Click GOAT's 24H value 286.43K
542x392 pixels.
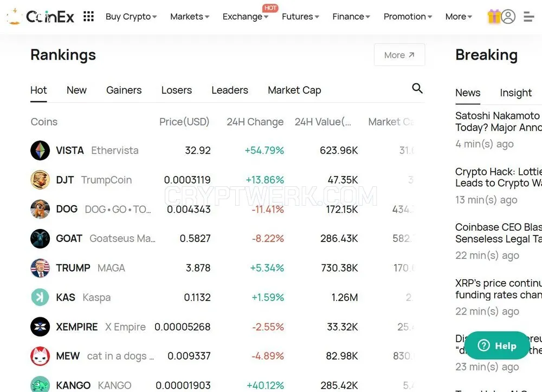(339, 238)
